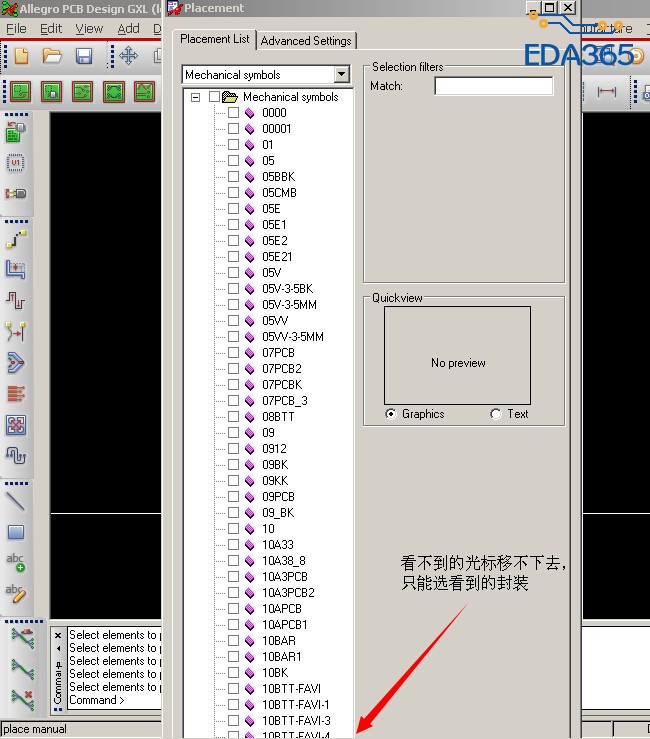
Task: Click the Open folder toolbar icon
Action: (x=52, y=56)
